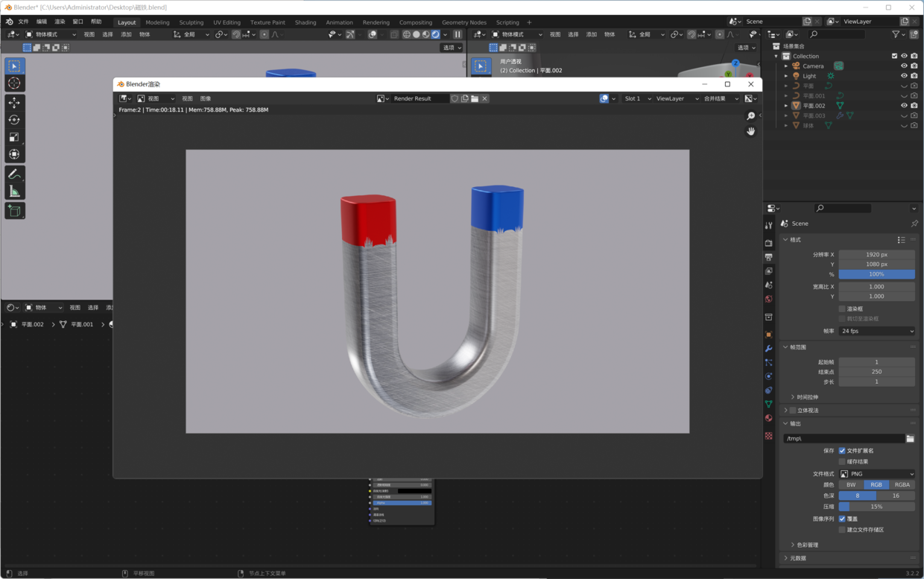Click fake user shield icon beside Render Result
924x579 pixels.
tap(455, 98)
